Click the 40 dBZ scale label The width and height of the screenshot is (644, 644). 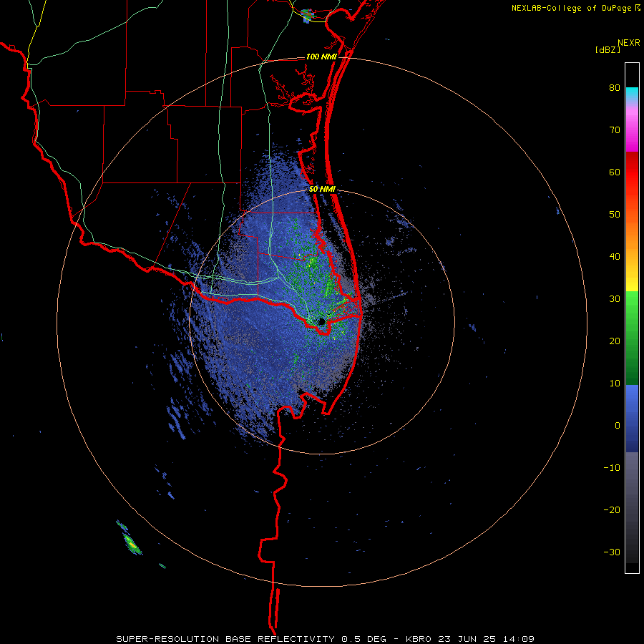615,257
